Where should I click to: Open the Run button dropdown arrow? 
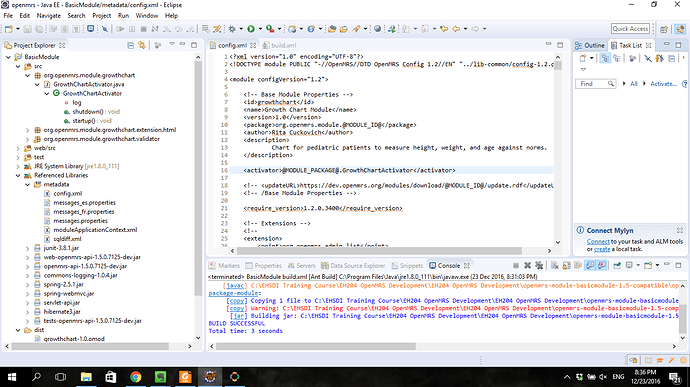point(260,29)
